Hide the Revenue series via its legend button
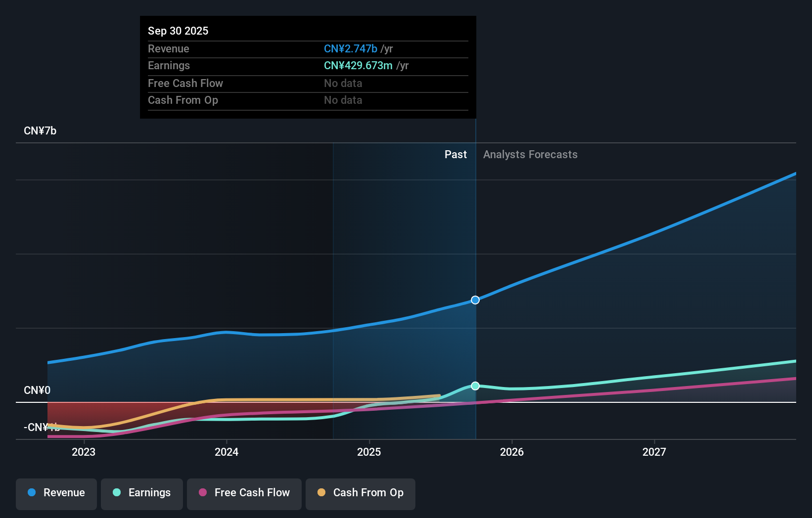The width and height of the screenshot is (812, 518). pos(56,493)
